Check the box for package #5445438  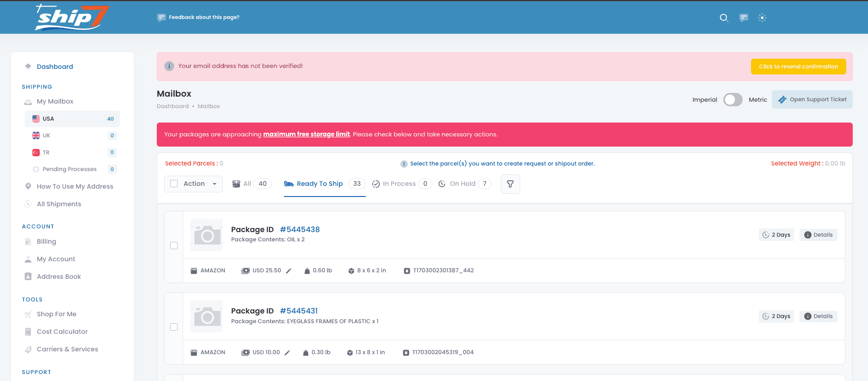click(x=174, y=246)
